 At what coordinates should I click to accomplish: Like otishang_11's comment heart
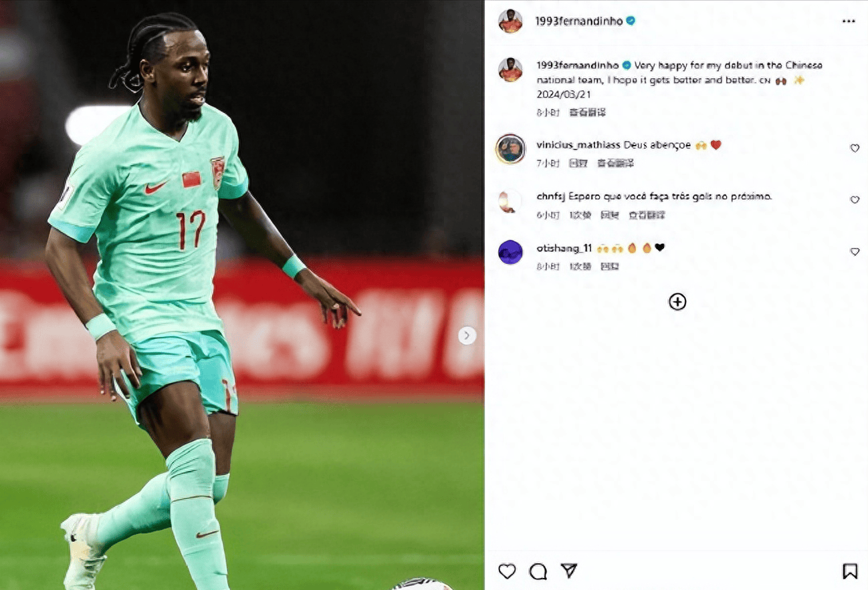click(855, 252)
